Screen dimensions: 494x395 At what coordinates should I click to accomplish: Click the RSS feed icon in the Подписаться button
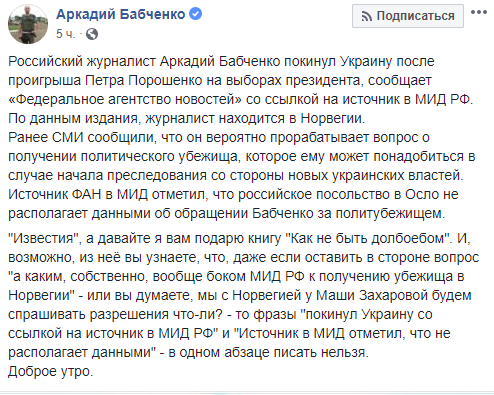point(367,16)
